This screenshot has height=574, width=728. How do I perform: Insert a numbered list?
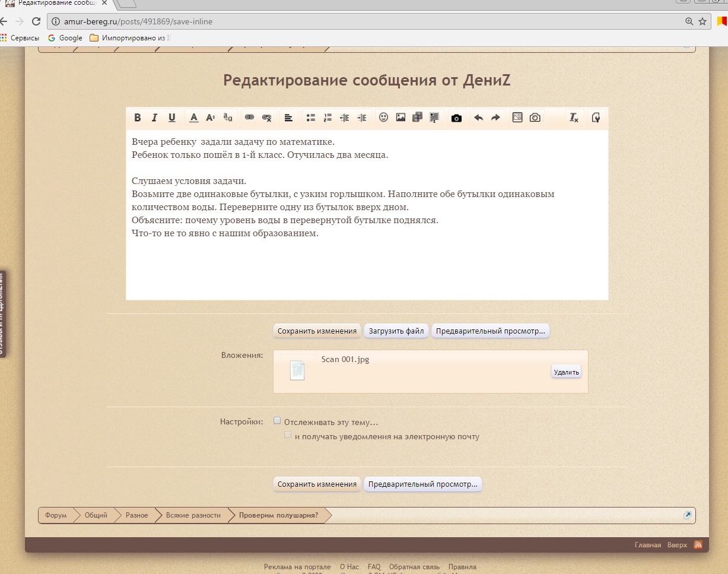(328, 118)
